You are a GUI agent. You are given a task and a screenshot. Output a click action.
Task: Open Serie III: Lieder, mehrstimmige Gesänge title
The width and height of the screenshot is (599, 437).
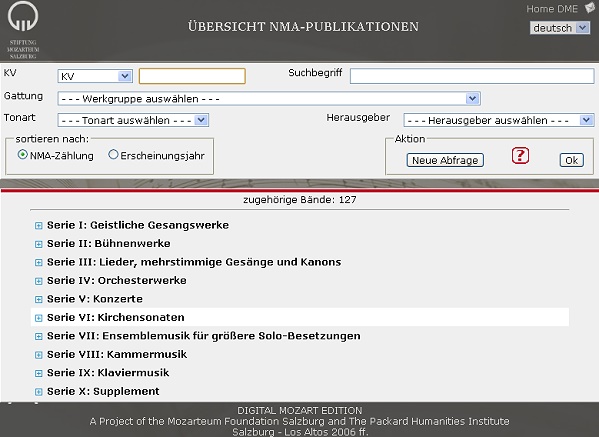pyautogui.click(x=194, y=262)
